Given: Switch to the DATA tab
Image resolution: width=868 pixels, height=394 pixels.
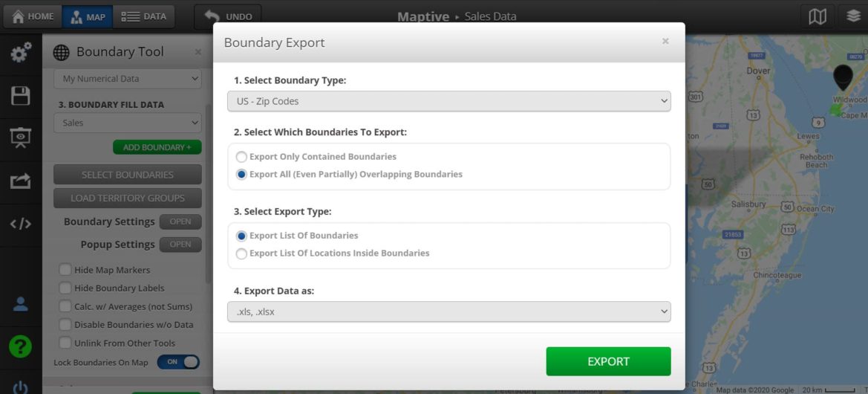Looking at the screenshot, I should [x=144, y=16].
